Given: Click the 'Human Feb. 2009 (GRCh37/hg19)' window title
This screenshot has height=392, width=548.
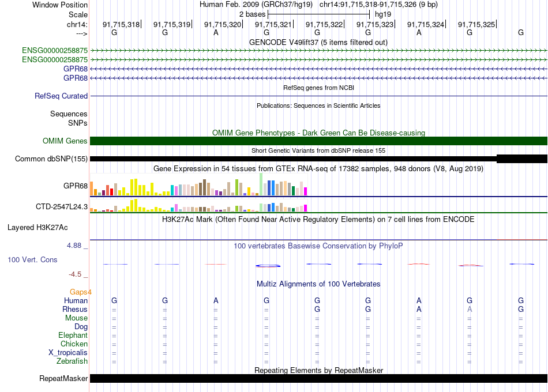Looking at the screenshot, I should [x=257, y=5].
